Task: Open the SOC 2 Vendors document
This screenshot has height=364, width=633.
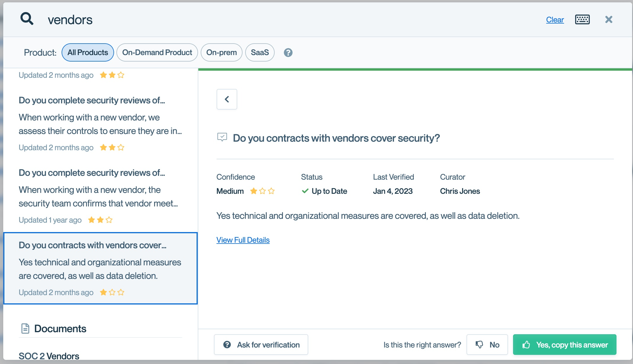Action: point(49,356)
